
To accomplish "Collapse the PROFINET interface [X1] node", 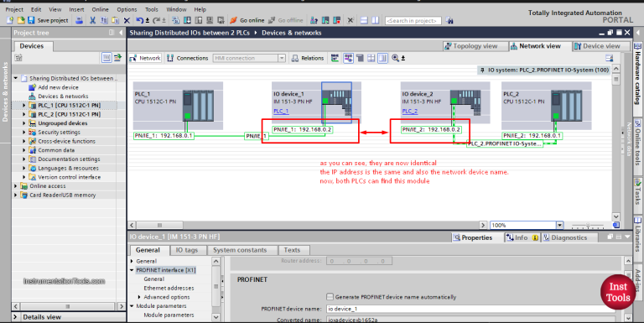I will (x=132, y=270).
